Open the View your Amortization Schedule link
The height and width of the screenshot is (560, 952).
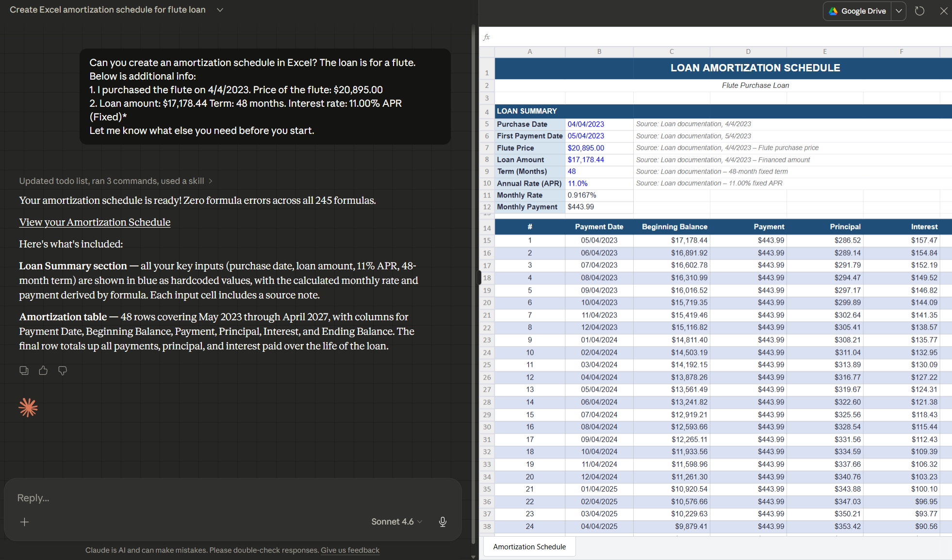click(x=95, y=222)
